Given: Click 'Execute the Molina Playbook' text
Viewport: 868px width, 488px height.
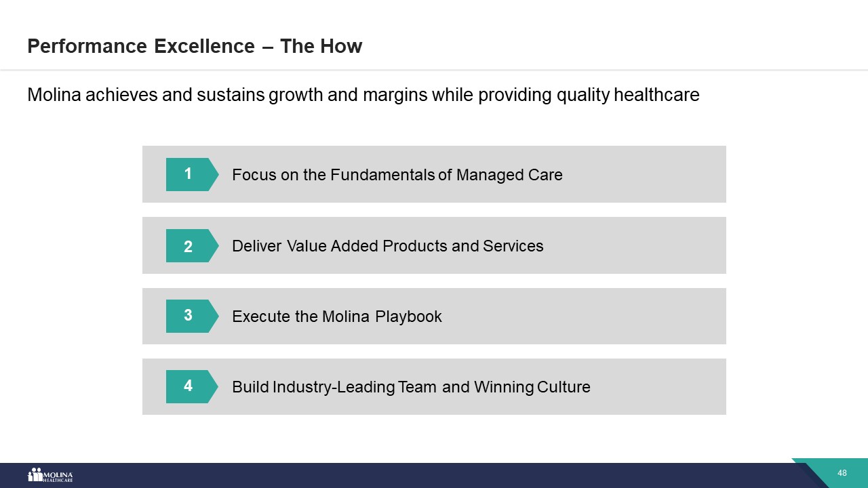Looking at the screenshot, I should click(336, 317).
